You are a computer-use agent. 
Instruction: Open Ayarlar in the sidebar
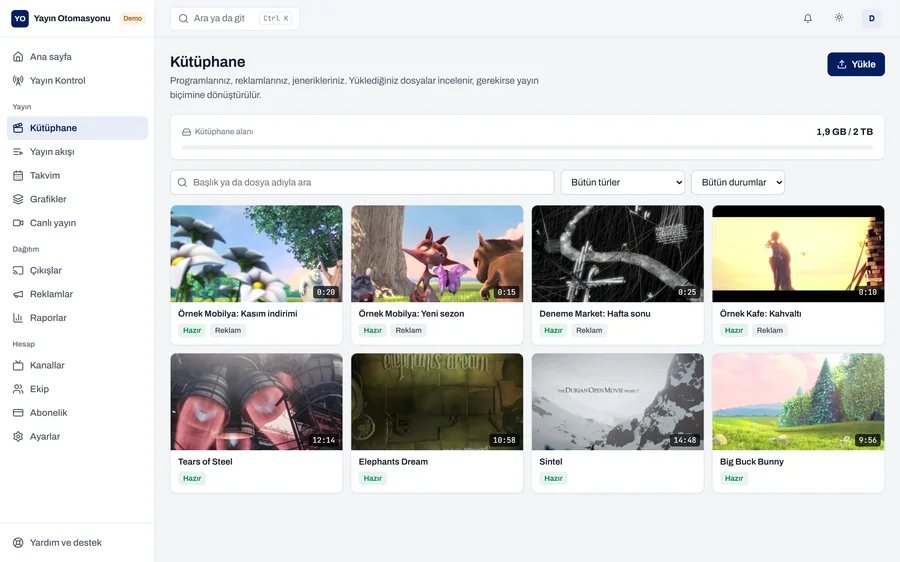[77, 436]
